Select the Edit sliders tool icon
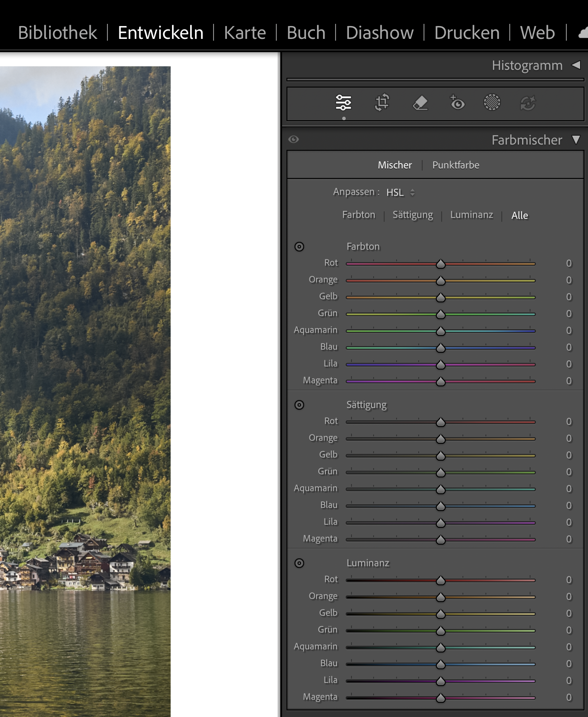588x717 pixels. (343, 103)
